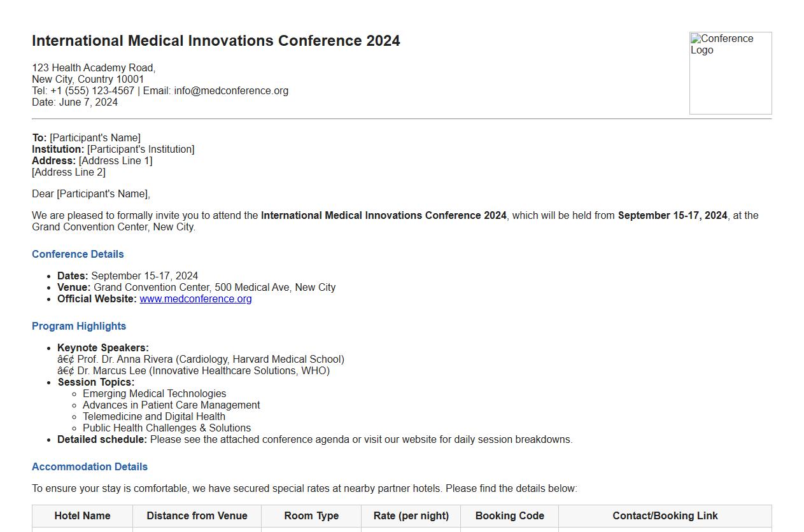Screen dimensions: 804x532
Task: Select the Advances in Patient Care Management item
Action: (x=171, y=405)
